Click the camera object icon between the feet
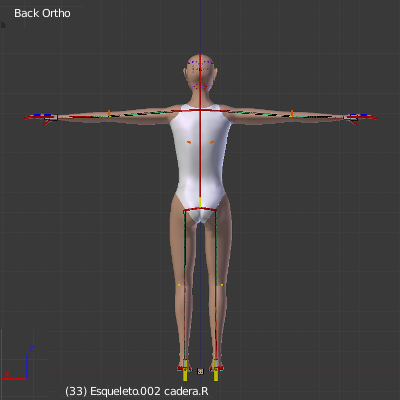 200,371
